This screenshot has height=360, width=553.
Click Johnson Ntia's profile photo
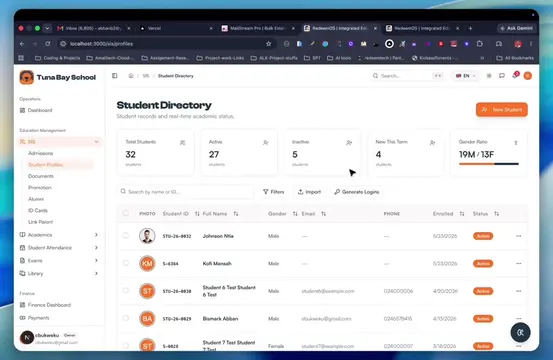[147, 236]
